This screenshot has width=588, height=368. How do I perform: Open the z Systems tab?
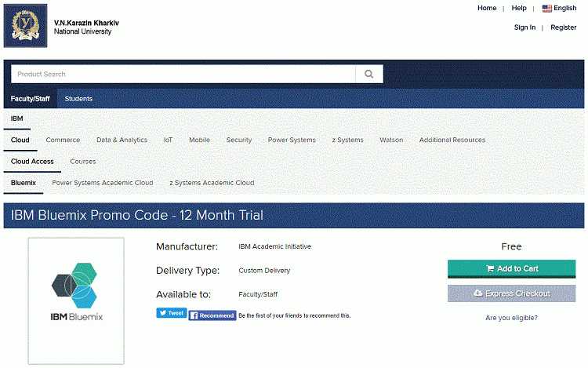347,140
